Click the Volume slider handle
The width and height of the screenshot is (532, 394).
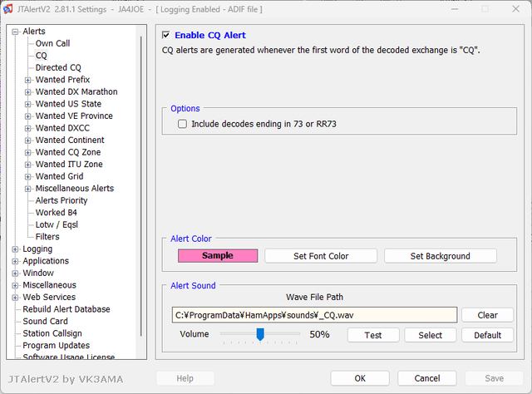pyautogui.click(x=260, y=334)
